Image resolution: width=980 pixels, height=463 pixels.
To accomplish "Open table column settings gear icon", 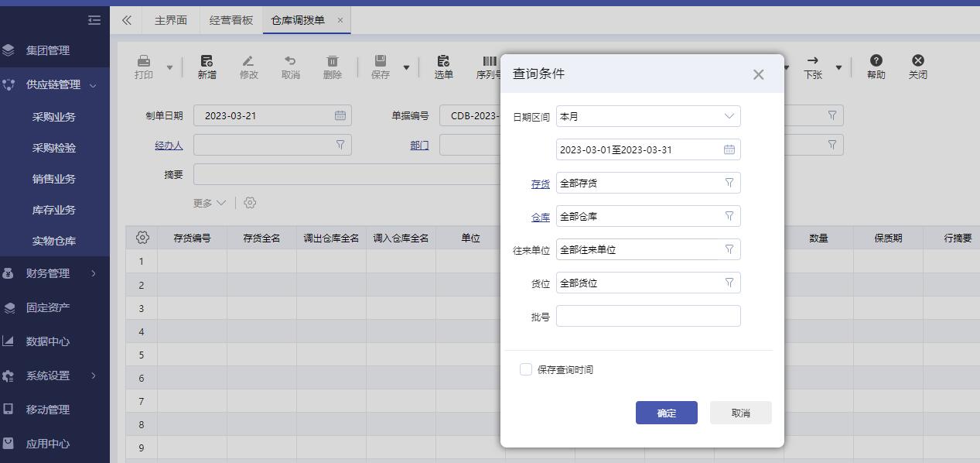I will tap(142, 238).
